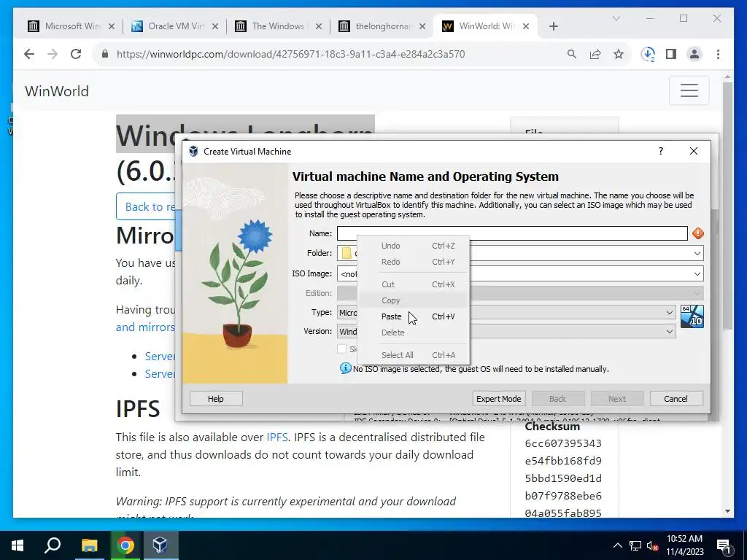This screenshot has width=747, height=560.
Task: Click the Copy entry in context menu
Action: [x=413, y=300]
